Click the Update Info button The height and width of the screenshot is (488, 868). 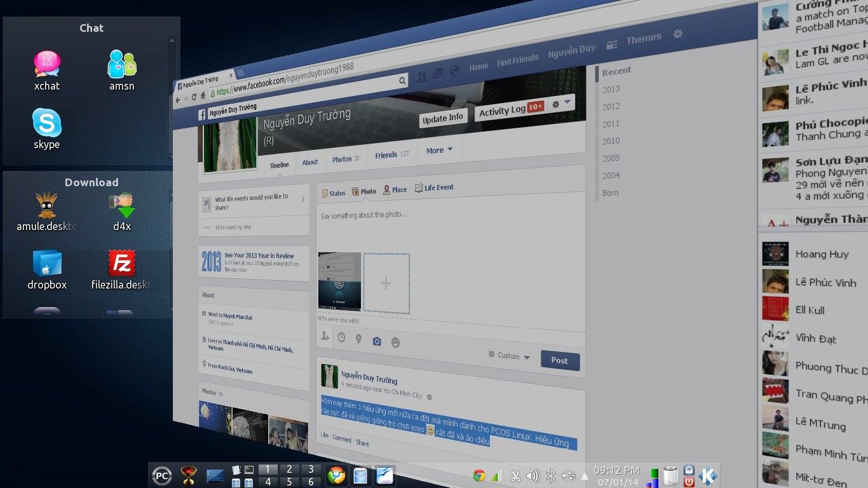tap(443, 118)
